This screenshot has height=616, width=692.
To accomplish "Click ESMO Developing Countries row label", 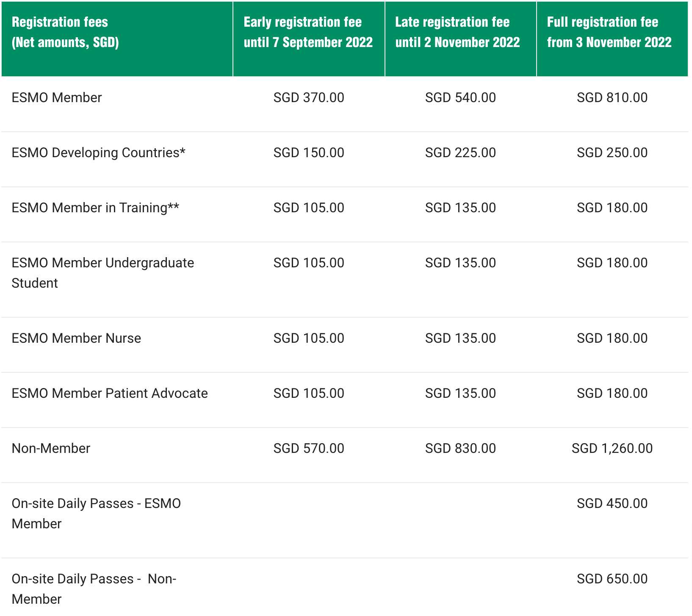I will 98,153.
